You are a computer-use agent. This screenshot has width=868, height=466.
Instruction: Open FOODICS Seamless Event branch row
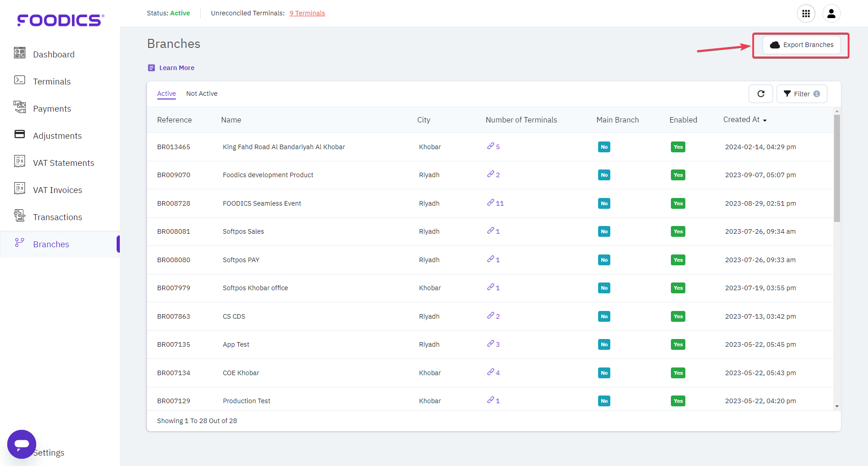pyautogui.click(x=262, y=203)
